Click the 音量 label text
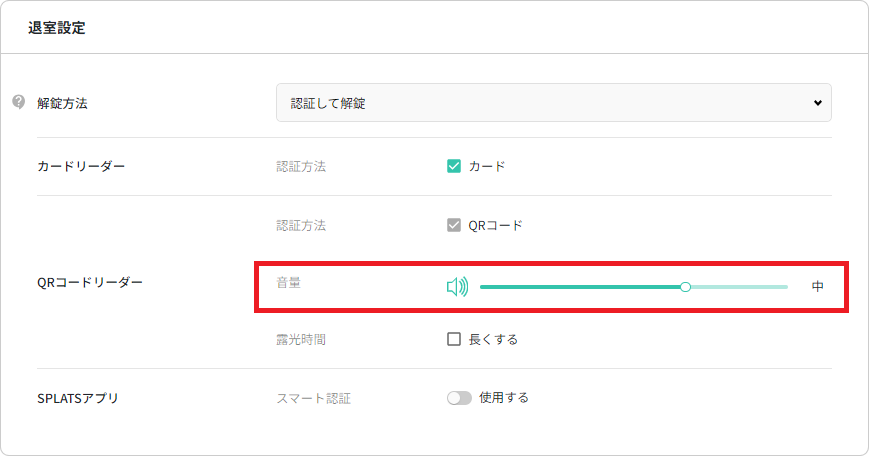869x456 pixels. coord(289,283)
